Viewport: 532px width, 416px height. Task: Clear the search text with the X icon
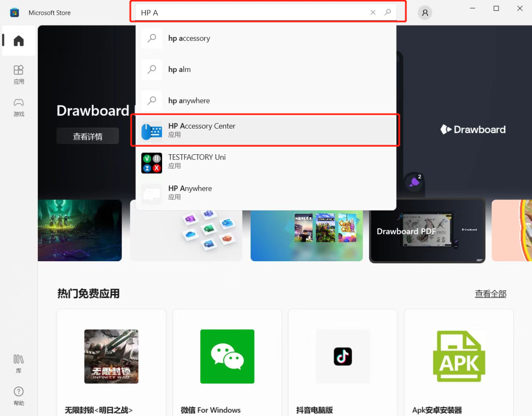[x=373, y=12]
